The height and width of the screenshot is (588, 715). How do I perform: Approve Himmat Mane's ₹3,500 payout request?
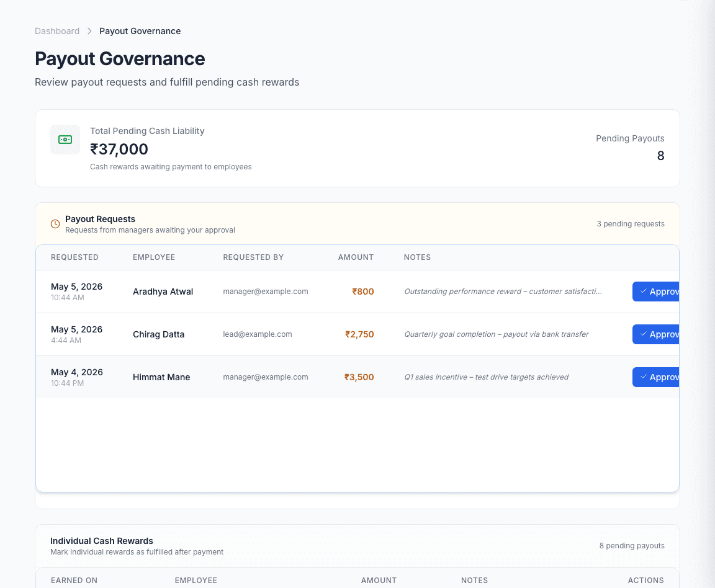point(655,377)
